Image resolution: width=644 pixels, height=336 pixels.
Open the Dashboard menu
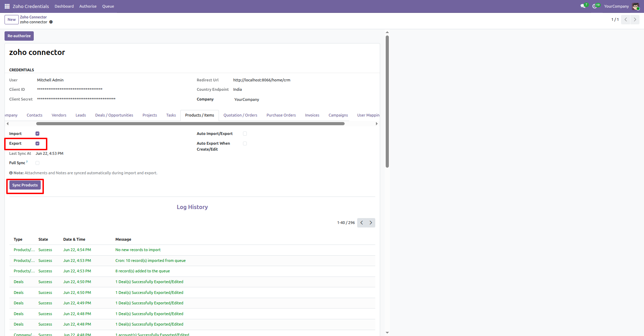(x=64, y=6)
